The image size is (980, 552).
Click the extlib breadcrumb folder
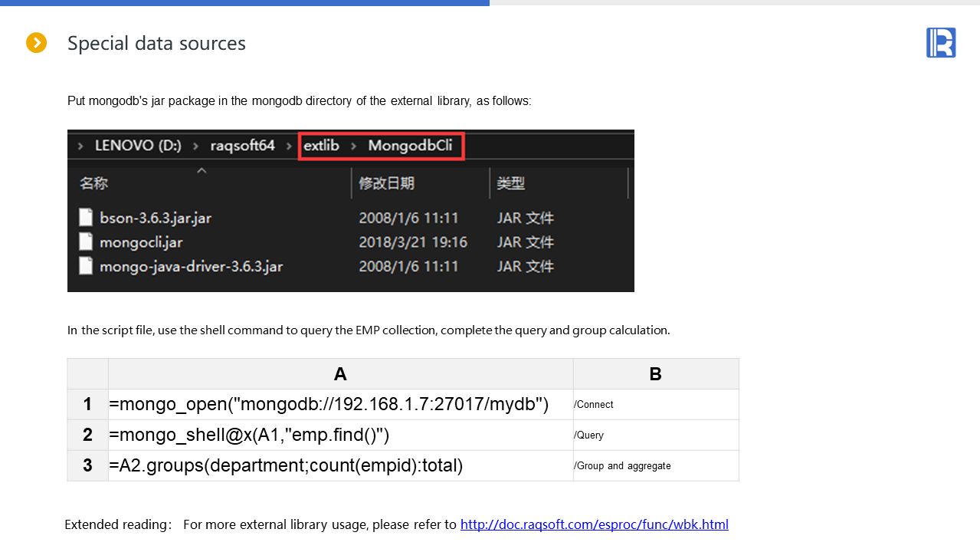(x=321, y=146)
